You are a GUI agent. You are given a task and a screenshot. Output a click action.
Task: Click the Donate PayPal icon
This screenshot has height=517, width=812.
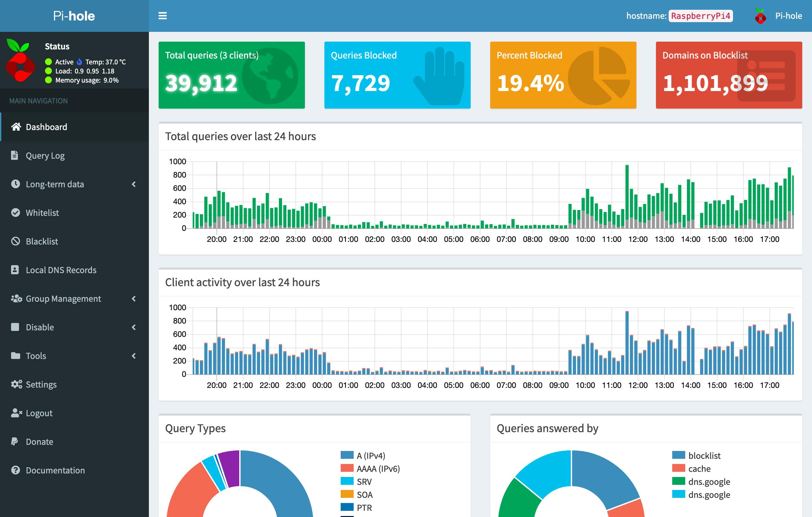tap(15, 442)
